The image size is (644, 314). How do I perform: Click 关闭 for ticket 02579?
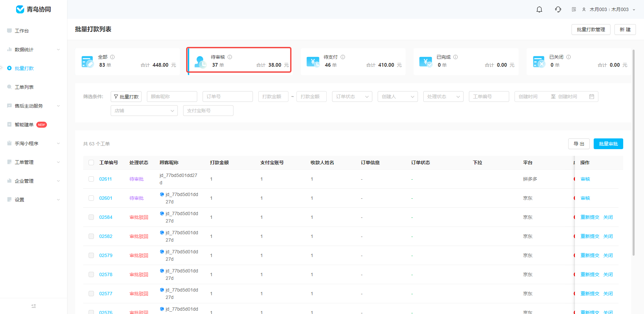tap(608, 255)
